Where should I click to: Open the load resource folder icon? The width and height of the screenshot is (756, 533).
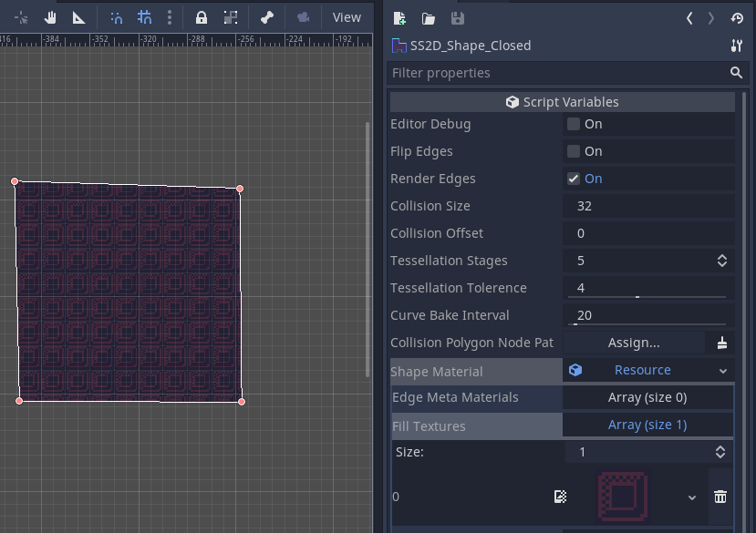click(428, 17)
